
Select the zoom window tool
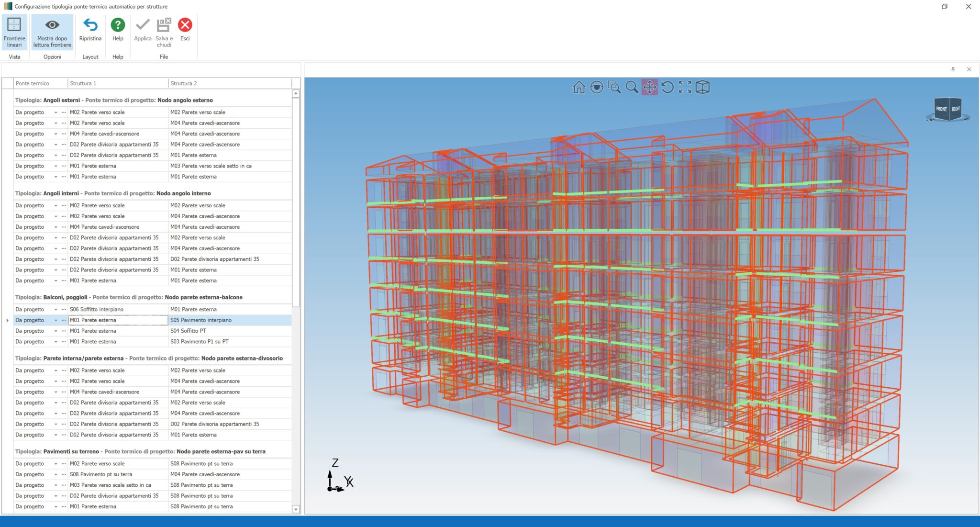pos(614,87)
